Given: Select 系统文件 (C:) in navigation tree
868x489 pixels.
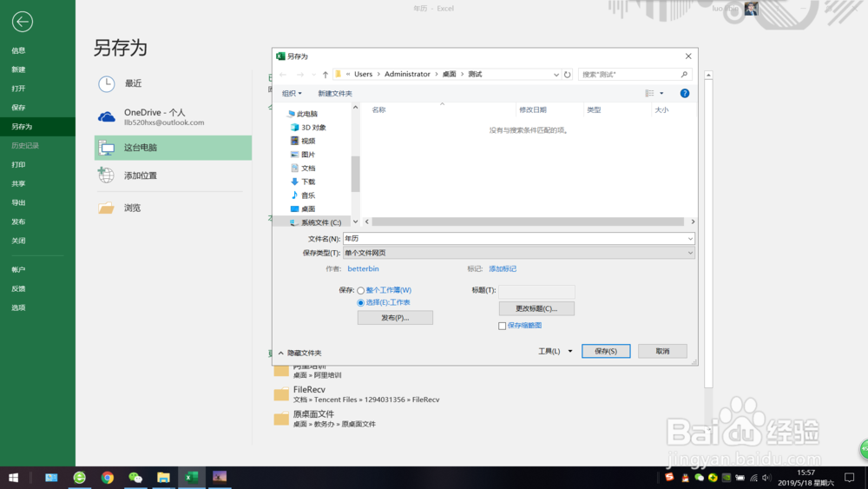Looking at the screenshot, I should 316,222.
